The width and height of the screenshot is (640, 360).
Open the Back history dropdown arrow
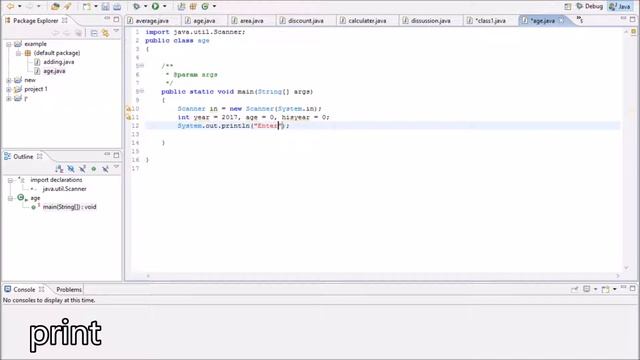19,7
